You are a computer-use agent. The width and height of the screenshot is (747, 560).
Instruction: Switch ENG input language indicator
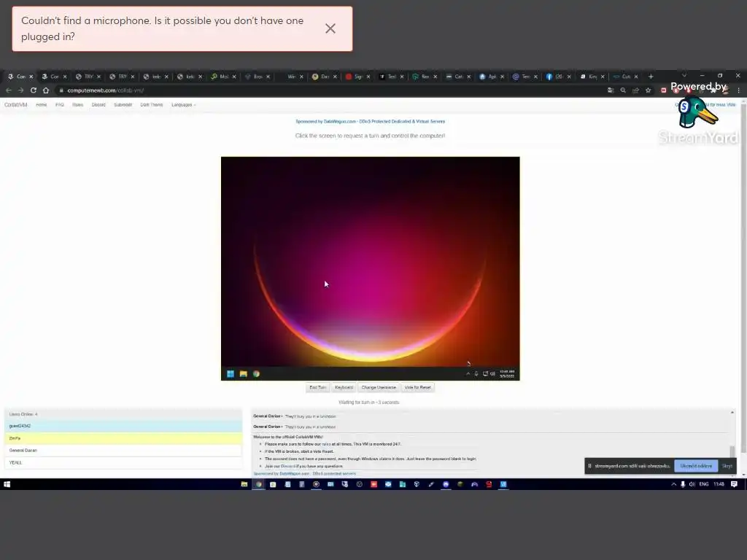pos(704,484)
